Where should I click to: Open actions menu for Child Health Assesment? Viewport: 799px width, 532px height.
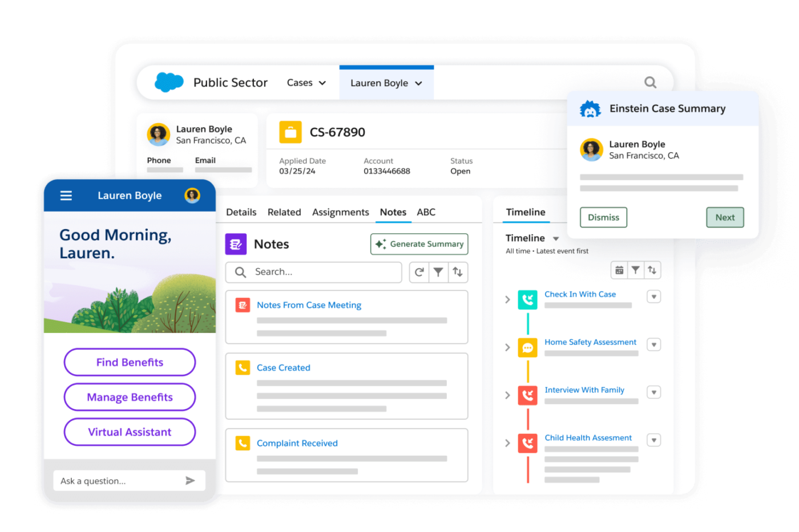(654, 440)
